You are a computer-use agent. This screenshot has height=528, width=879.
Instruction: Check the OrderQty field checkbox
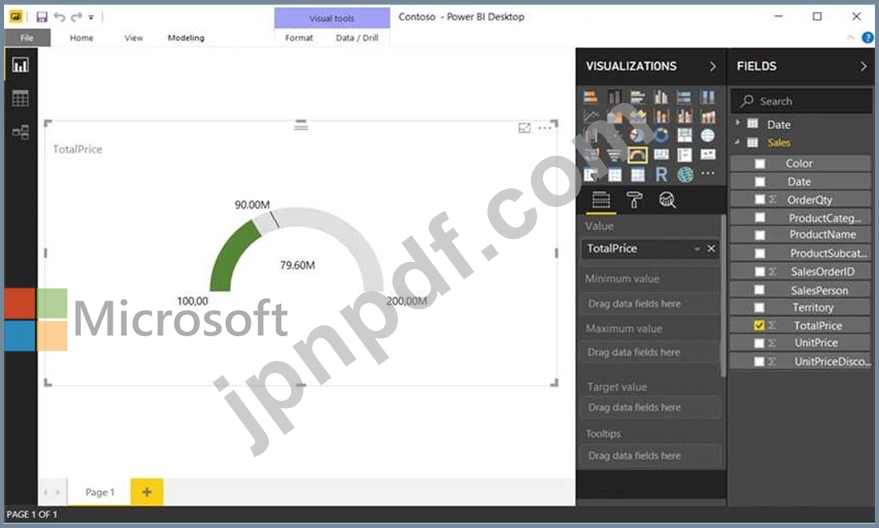click(760, 200)
